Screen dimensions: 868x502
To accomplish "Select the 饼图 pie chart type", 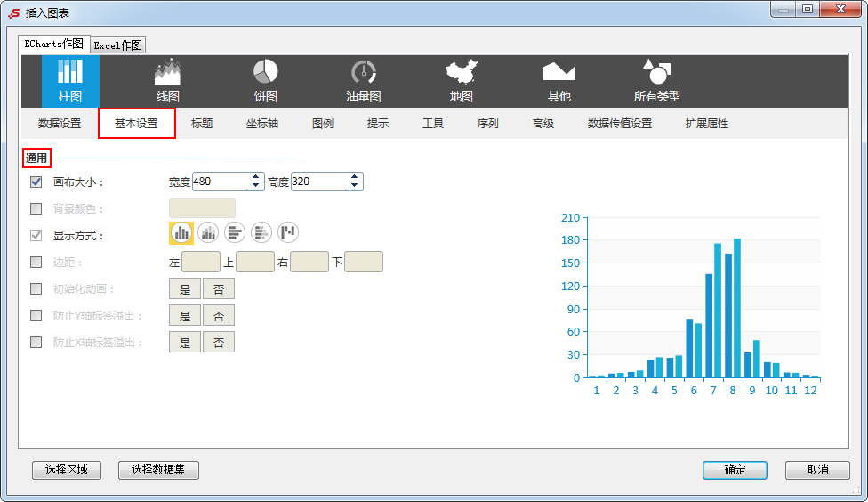I will (x=266, y=81).
